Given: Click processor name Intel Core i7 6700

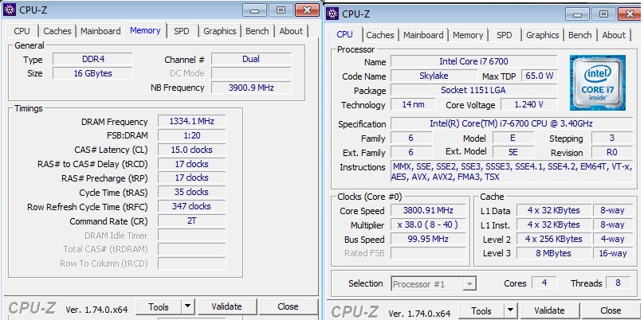Looking at the screenshot, I should click(x=474, y=61).
